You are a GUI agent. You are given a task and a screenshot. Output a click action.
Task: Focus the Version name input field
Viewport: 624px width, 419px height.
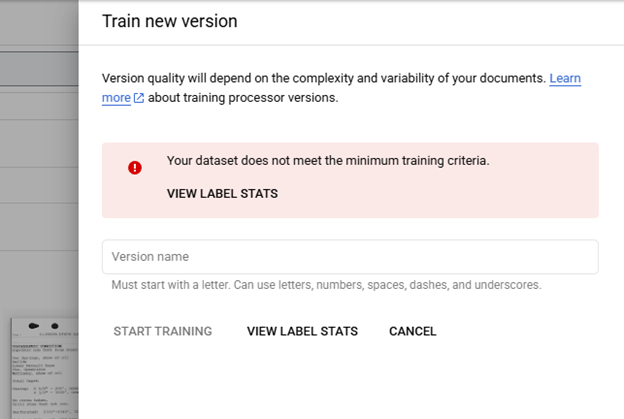(x=350, y=257)
